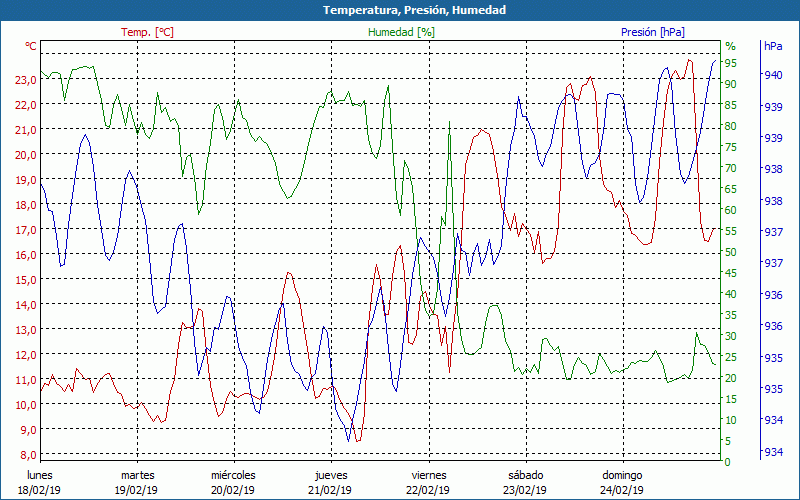Click the '23/02/19' date label
This screenshot has height=500, width=800.
click(x=525, y=490)
